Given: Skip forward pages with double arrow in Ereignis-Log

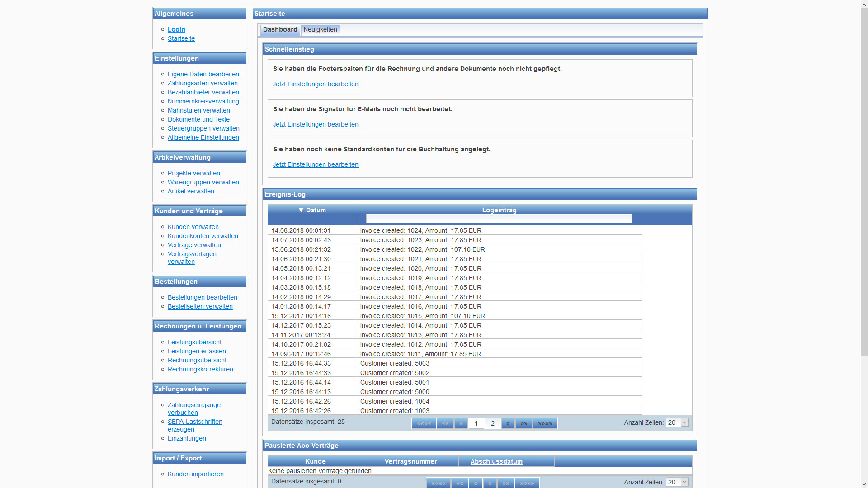Looking at the screenshot, I should point(524,423).
